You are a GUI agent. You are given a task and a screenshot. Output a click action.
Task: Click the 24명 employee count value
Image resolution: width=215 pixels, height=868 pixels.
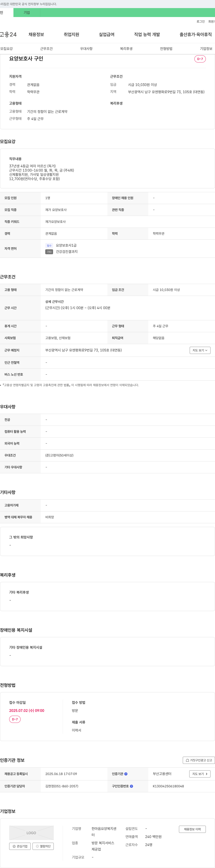(x=149, y=845)
